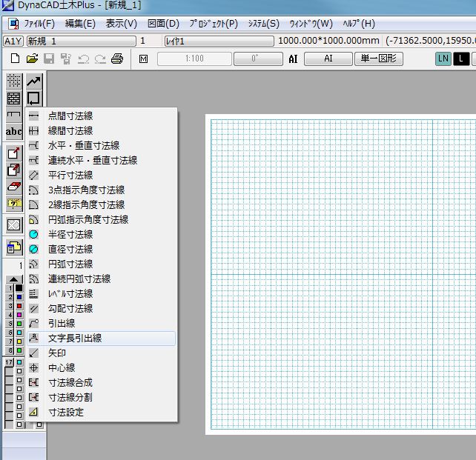Select 2線指示角度寸法線 entry

tap(102, 205)
